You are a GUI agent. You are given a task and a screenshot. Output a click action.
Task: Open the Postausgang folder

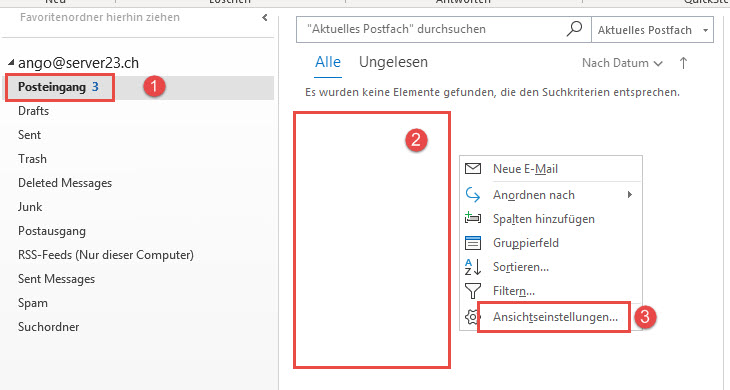pos(52,231)
